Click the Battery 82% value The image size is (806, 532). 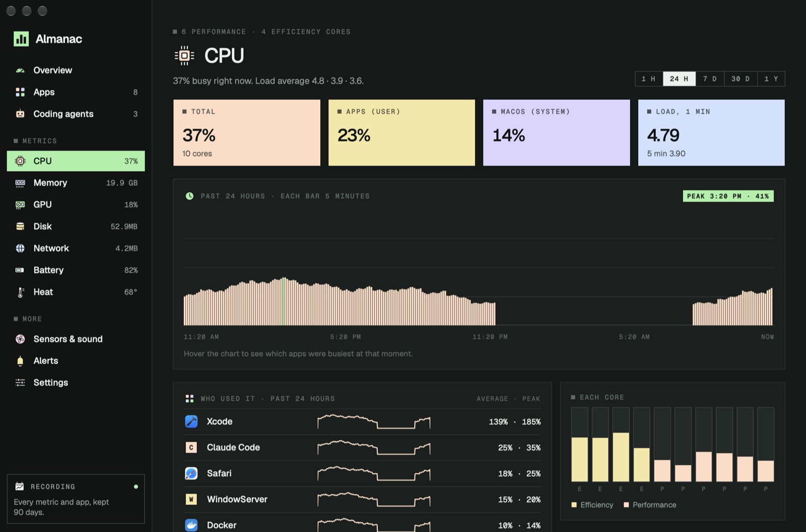click(x=131, y=270)
